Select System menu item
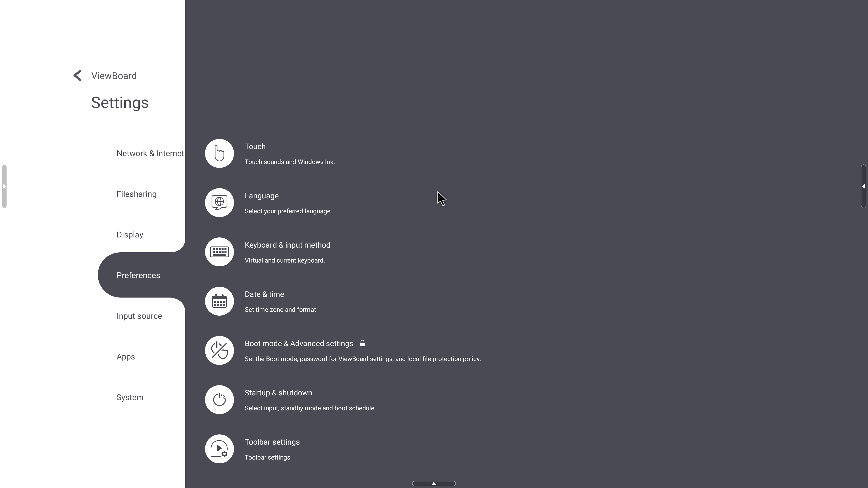This screenshot has height=488, width=868. point(130,397)
